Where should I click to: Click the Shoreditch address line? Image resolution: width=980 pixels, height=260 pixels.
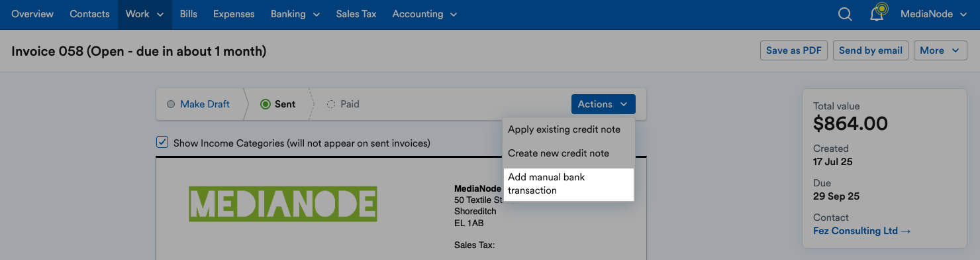475,211
